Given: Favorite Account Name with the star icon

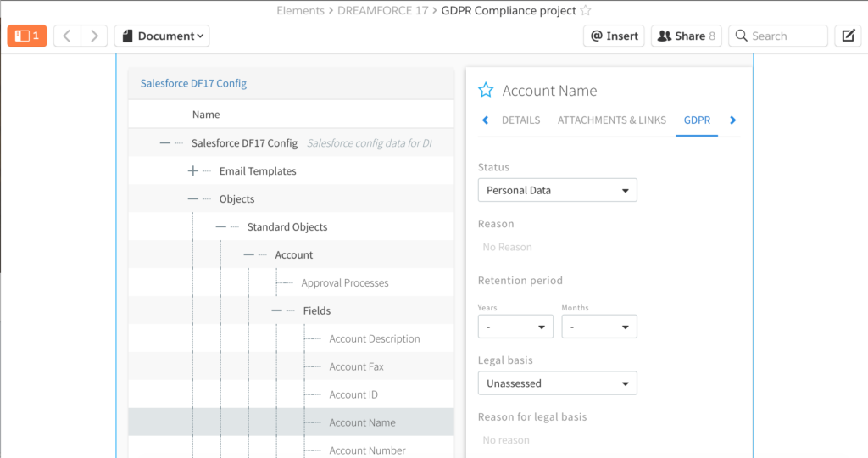Looking at the screenshot, I should pyautogui.click(x=486, y=91).
